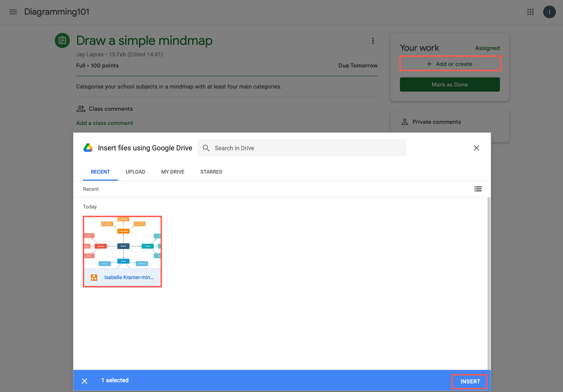This screenshot has width=563, height=392.
Task: Open the MY DRIVE tab
Action: point(173,172)
